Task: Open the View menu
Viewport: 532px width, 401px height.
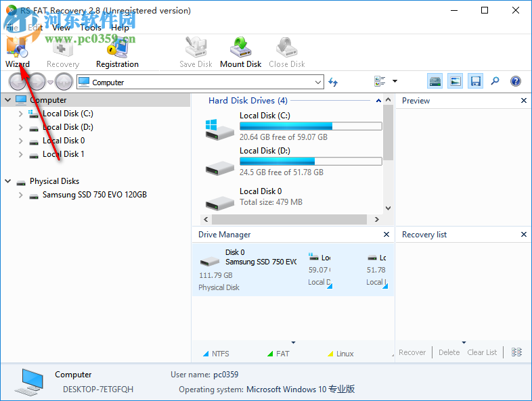Action: 61,28
